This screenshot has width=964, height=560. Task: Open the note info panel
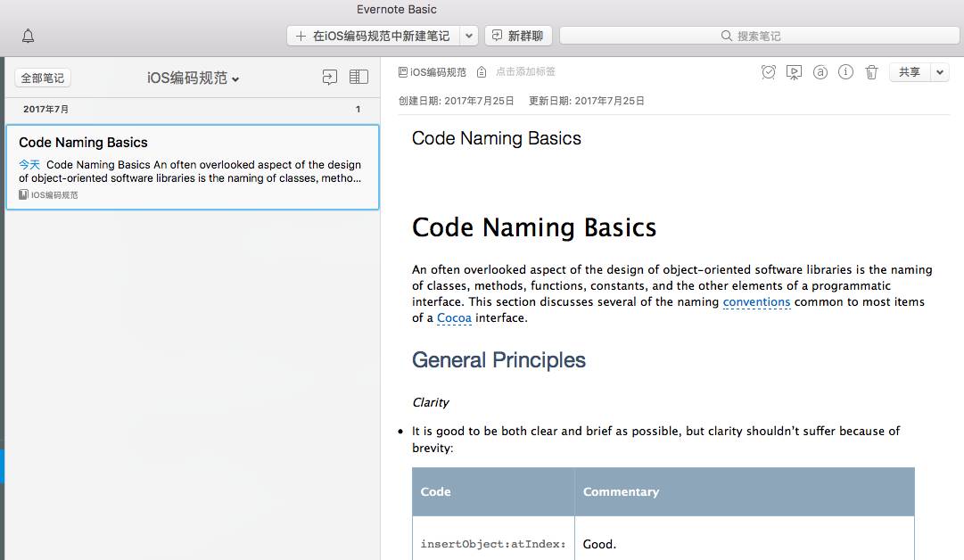coord(846,72)
